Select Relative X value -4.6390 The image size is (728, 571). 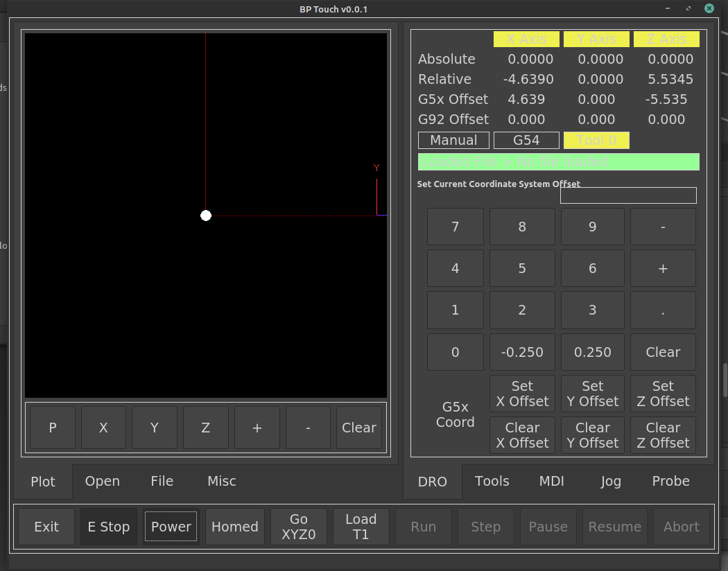click(528, 79)
